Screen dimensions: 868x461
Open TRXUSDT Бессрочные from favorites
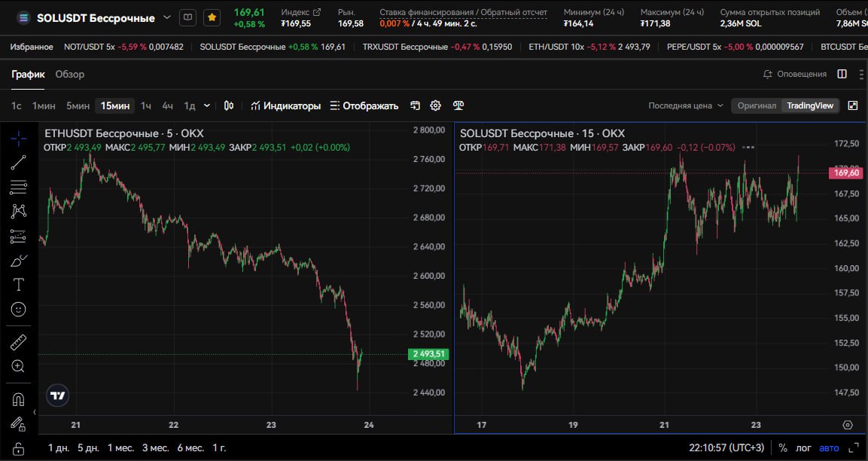coord(437,47)
